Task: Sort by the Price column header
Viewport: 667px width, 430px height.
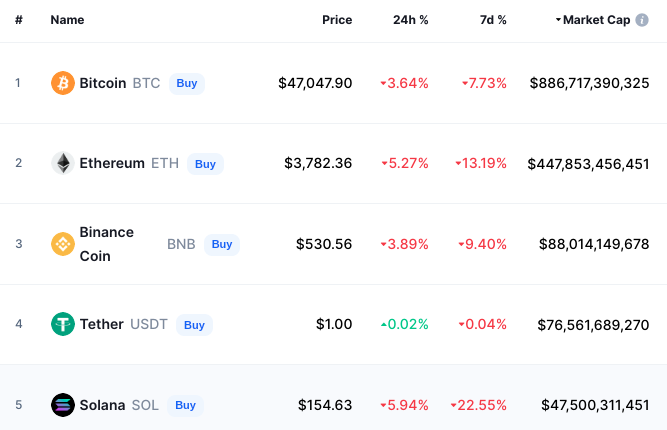Action: (x=337, y=20)
